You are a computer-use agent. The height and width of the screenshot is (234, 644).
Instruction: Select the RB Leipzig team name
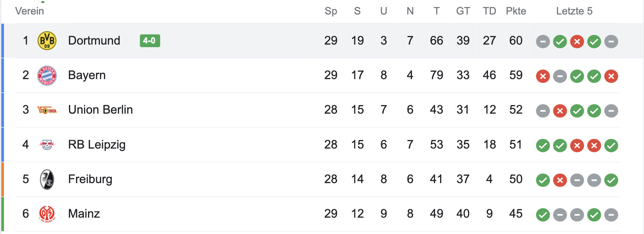(x=97, y=144)
